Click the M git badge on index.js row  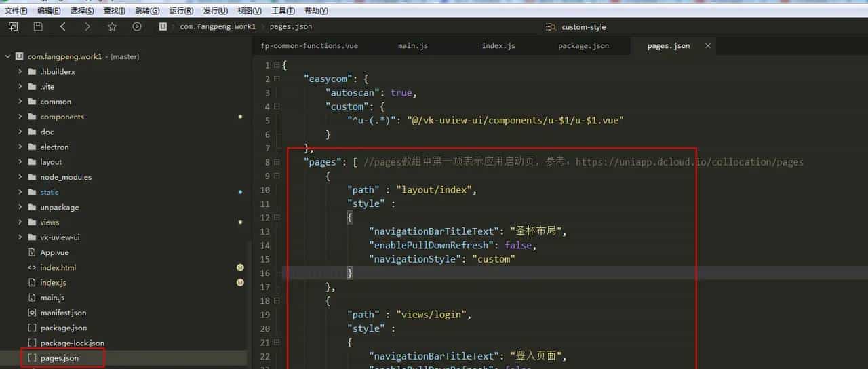(x=240, y=282)
